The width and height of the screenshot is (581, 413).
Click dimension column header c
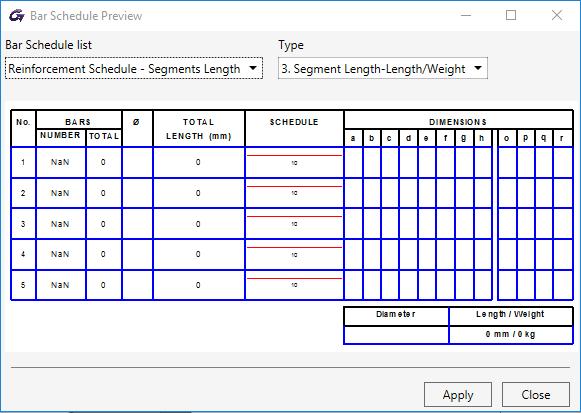pos(389,138)
